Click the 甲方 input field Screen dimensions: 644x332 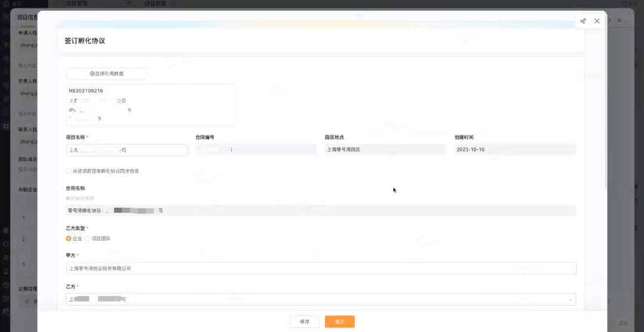pyautogui.click(x=321, y=268)
